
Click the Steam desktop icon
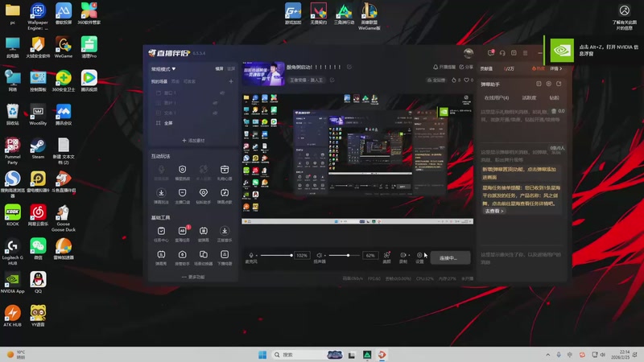tap(38, 148)
